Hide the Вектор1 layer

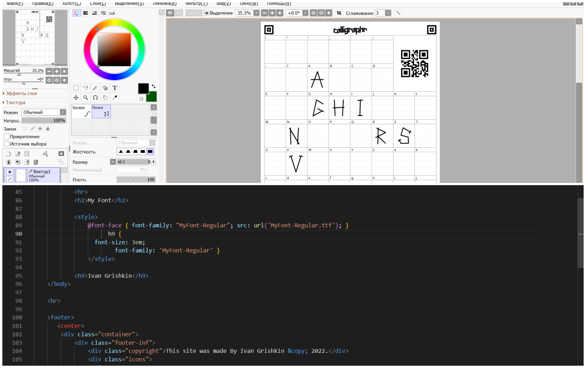(9, 172)
